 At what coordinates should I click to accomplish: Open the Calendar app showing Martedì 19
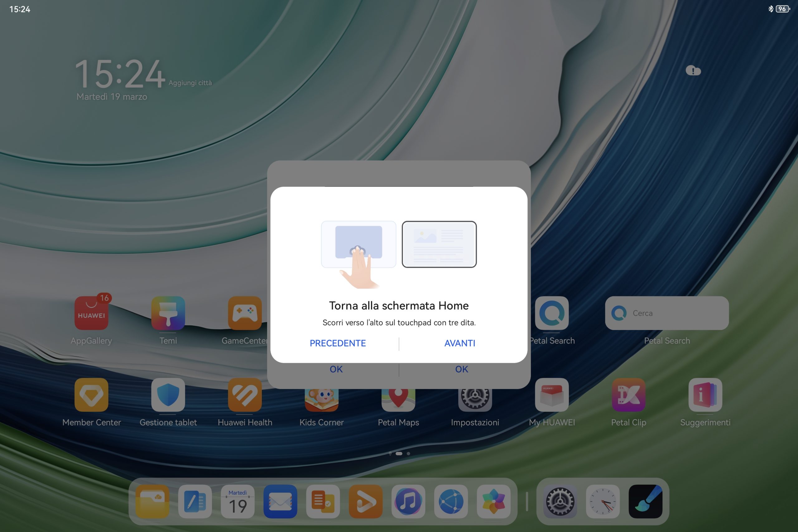point(238,501)
